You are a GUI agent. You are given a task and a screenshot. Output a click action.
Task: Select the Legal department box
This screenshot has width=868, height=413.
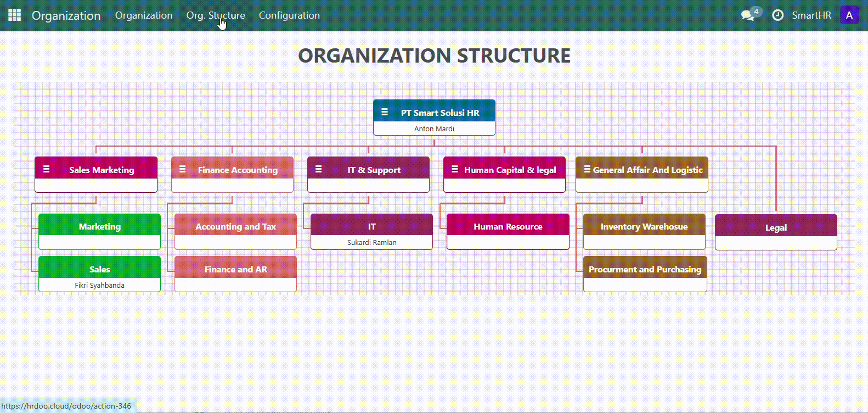tap(776, 227)
